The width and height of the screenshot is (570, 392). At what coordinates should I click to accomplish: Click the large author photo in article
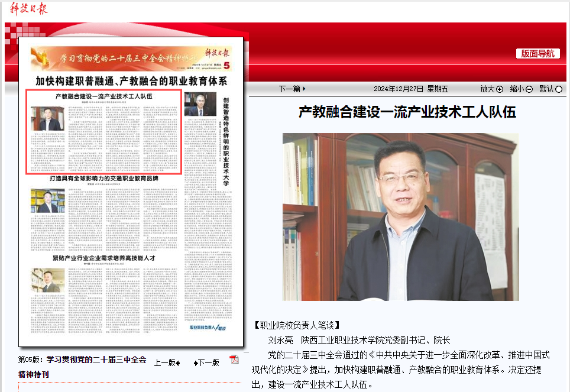[x=400, y=217]
